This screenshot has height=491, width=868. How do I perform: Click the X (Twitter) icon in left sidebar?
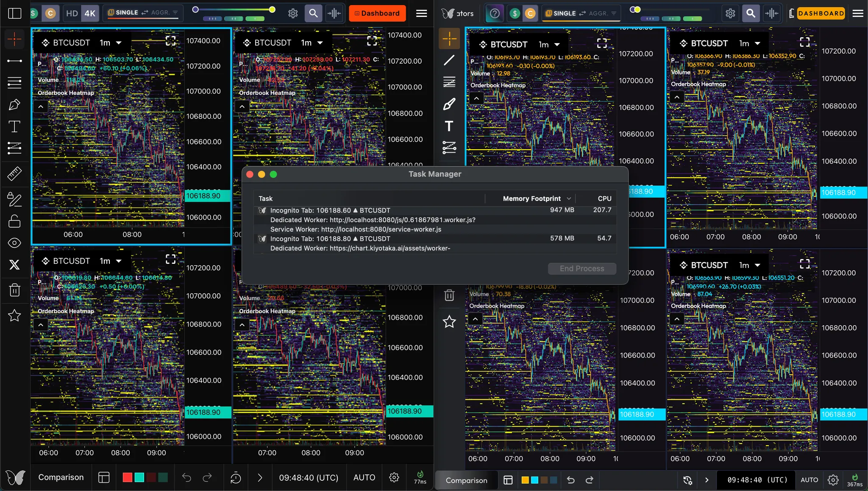(14, 265)
